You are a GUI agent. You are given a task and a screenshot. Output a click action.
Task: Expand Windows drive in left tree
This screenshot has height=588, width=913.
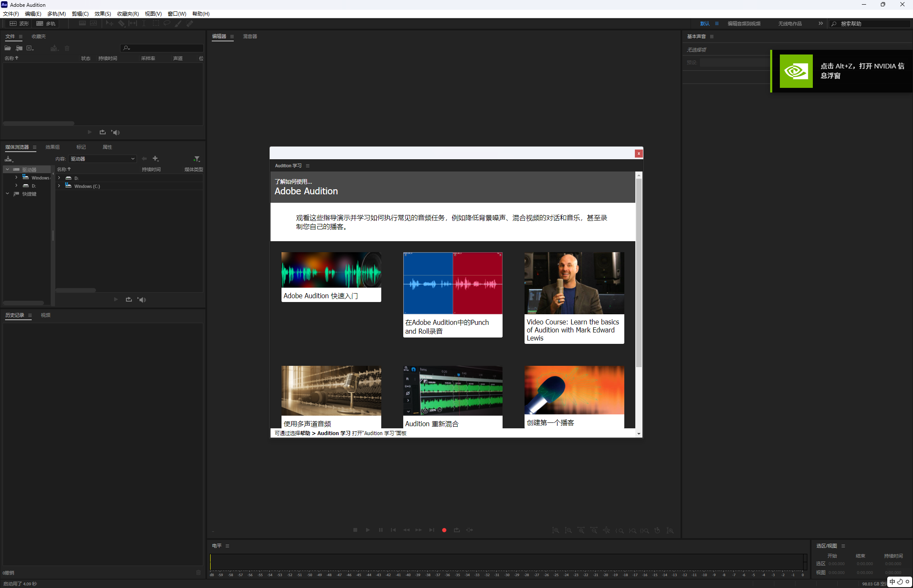pos(16,177)
